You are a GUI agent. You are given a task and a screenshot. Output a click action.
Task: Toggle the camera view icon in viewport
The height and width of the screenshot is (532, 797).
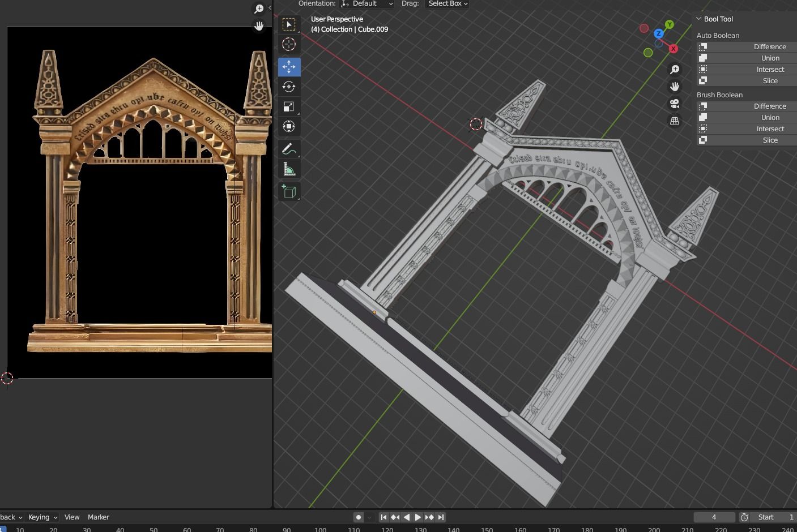point(675,104)
